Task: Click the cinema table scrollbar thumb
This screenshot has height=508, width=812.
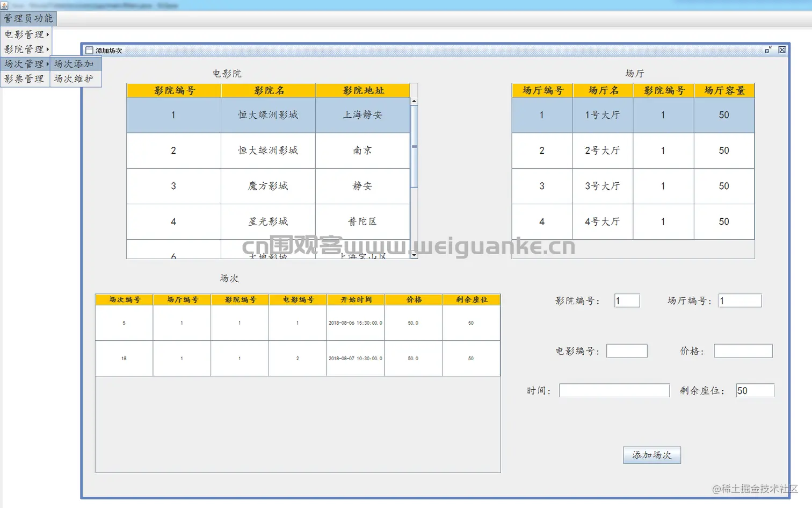Action: click(414, 146)
